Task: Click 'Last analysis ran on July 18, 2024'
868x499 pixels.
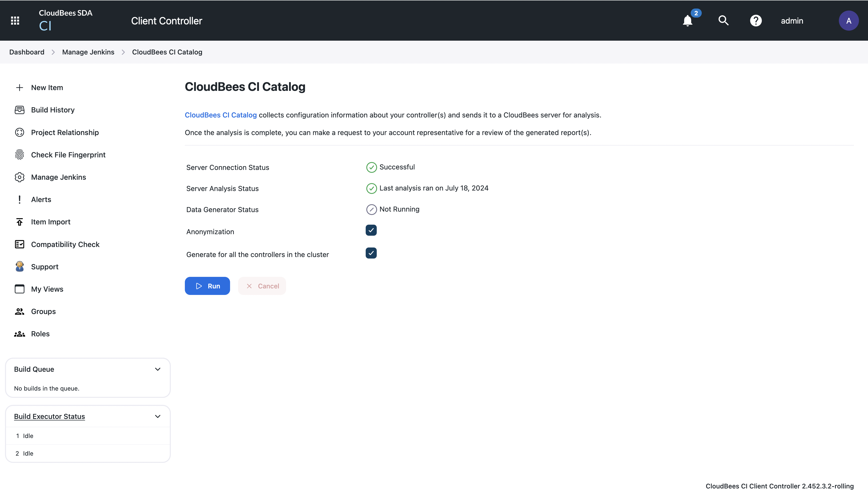Action: coord(434,188)
